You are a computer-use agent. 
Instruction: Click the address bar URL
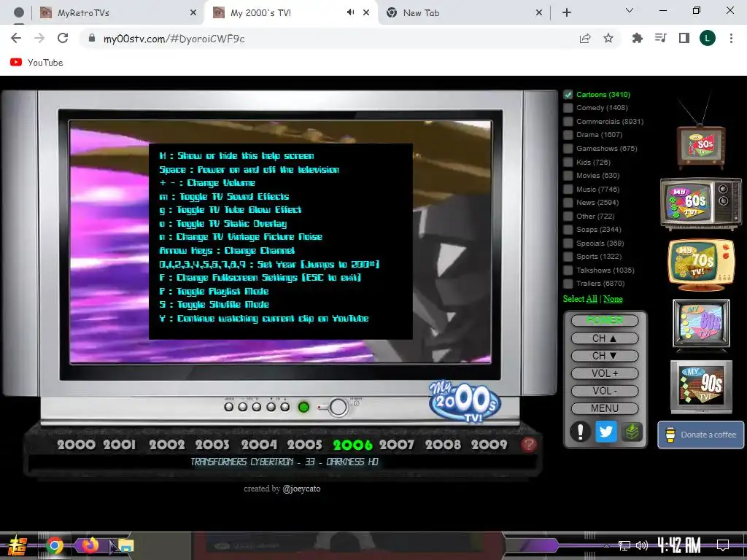click(x=174, y=39)
